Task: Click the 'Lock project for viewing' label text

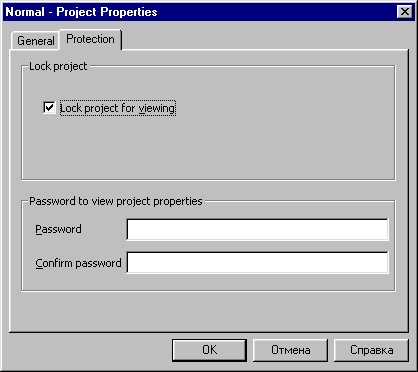Action: pyautogui.click(x=118, y=108)
